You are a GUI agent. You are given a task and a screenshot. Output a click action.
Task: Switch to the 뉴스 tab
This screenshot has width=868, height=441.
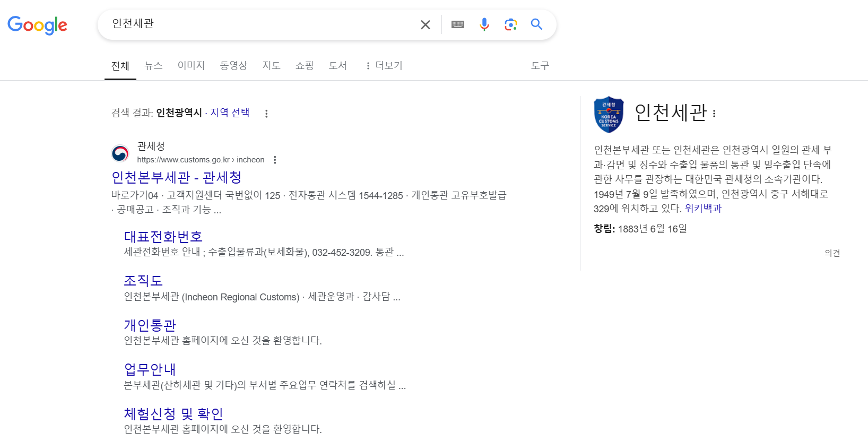pyautogui.click(x=153, y=65)
